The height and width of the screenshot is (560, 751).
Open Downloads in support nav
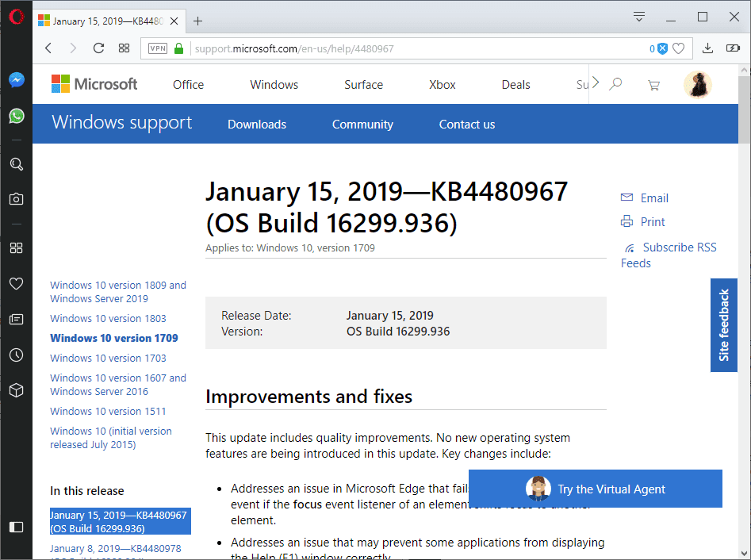257,125
